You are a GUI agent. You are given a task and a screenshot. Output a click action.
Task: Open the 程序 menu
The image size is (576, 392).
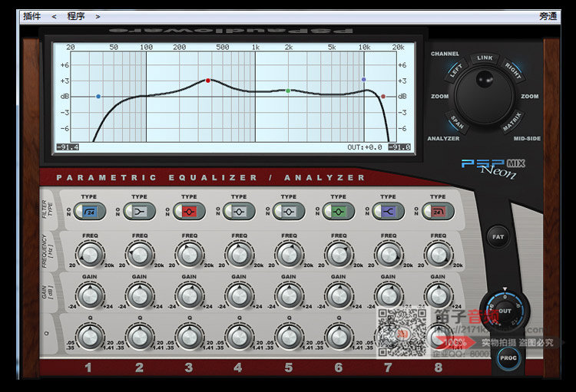click(x=76, y=16)
